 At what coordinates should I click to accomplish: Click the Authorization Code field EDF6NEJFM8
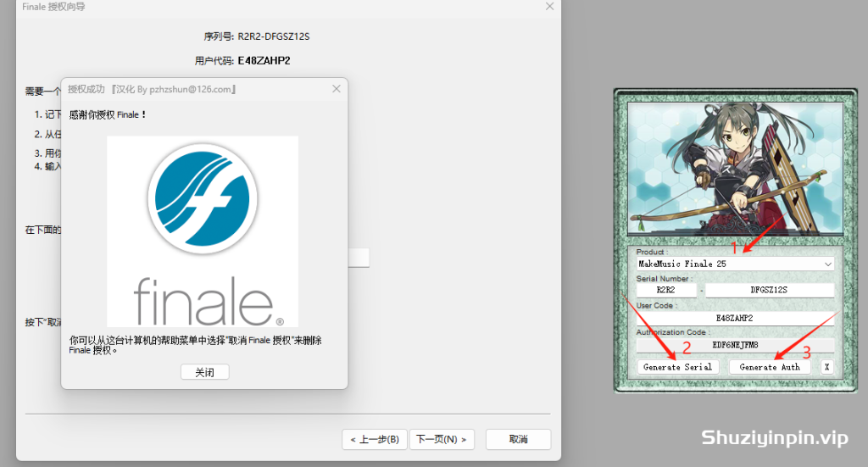pyautogui.click(x=735, y=345)
